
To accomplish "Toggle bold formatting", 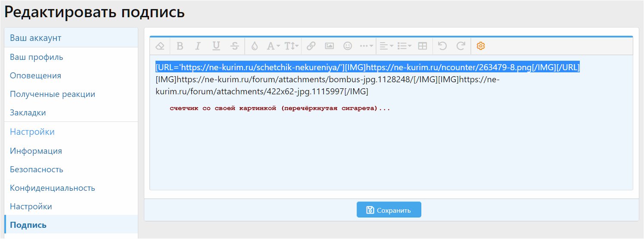I will (x=180, y=46).
